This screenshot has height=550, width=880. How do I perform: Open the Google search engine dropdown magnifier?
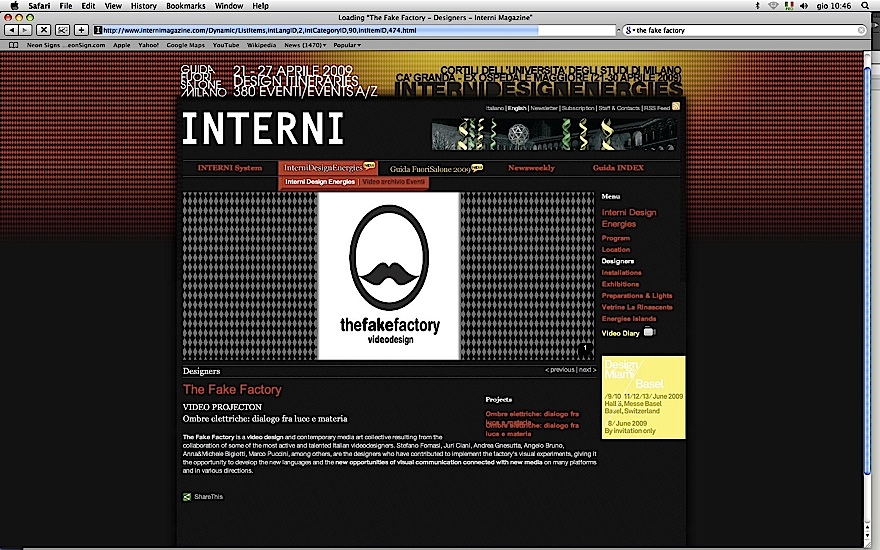629,30
